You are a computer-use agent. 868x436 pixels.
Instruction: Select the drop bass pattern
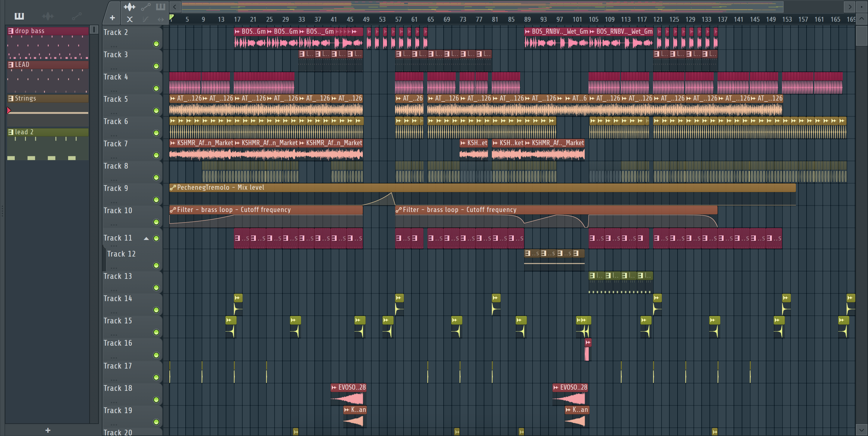48,43
